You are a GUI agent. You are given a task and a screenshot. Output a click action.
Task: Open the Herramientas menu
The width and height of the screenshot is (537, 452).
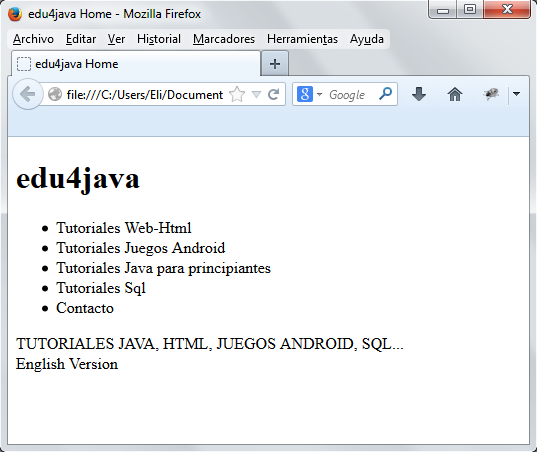pos(302,39)
